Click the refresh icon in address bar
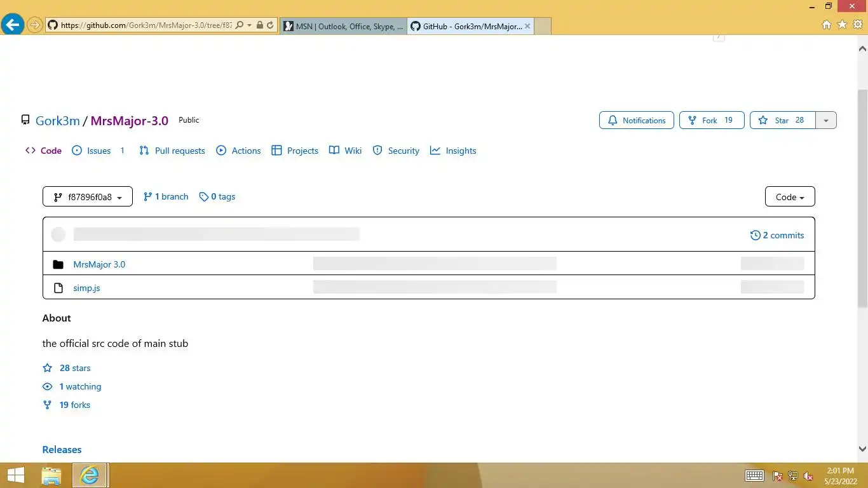Screen dimensions: 868x488 [x=270, y=25]
